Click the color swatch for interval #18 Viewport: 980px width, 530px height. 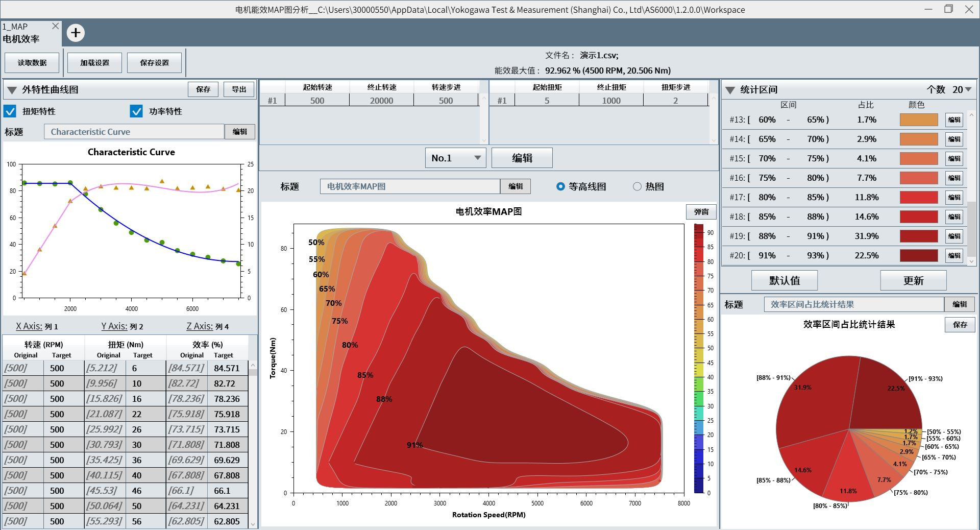tap(919, 217)
